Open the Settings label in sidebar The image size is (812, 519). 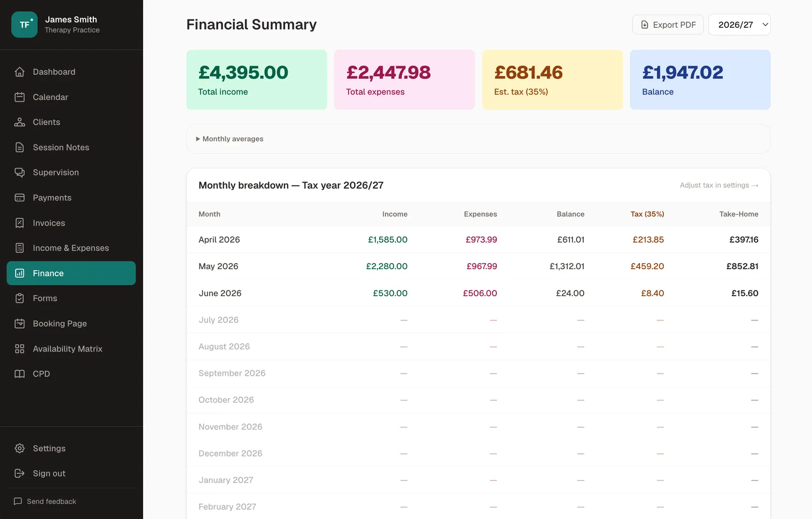49,448
